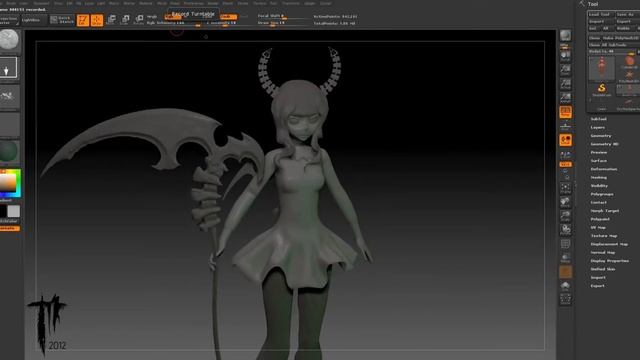
Task: Open the Document menu
Action: coord(41,3)
